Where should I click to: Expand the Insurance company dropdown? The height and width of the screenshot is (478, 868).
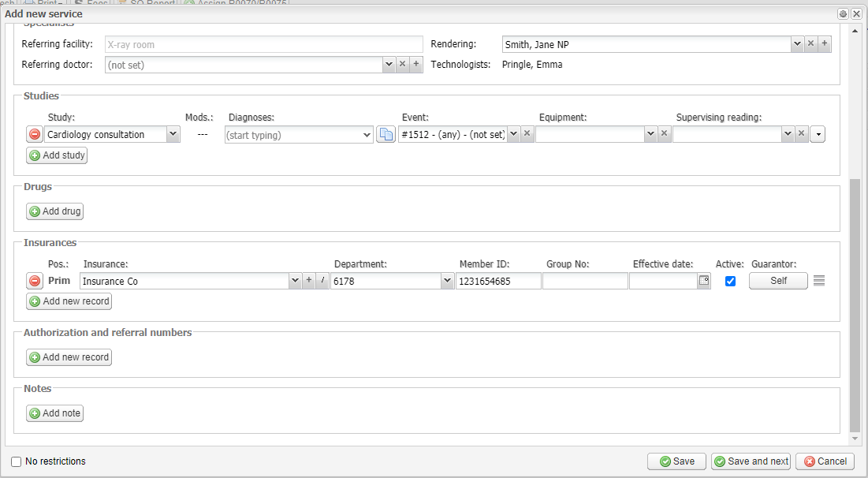coord(295,280)
